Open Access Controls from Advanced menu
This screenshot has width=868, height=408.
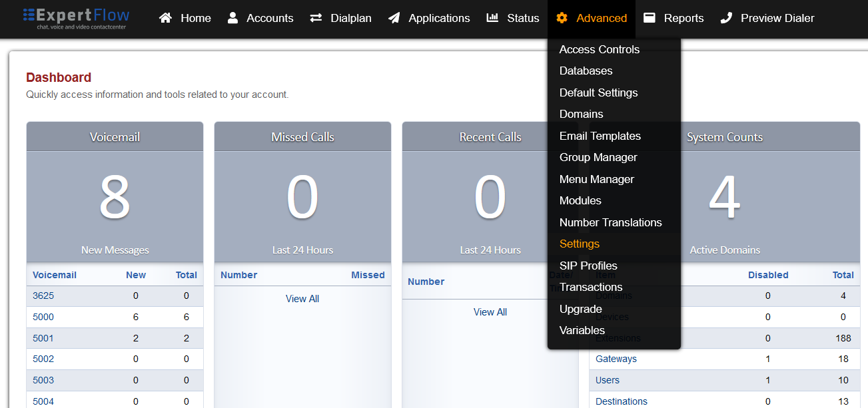599,49
